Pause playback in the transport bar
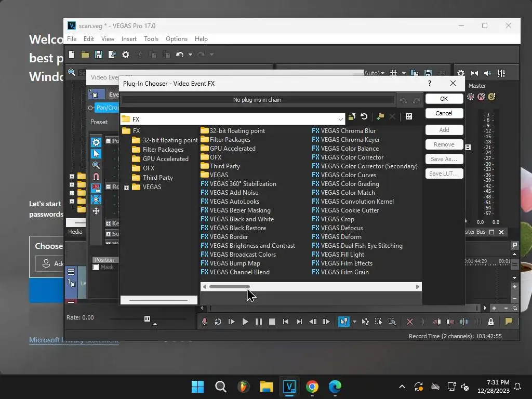The image size is (532, 399). (259, 322)
